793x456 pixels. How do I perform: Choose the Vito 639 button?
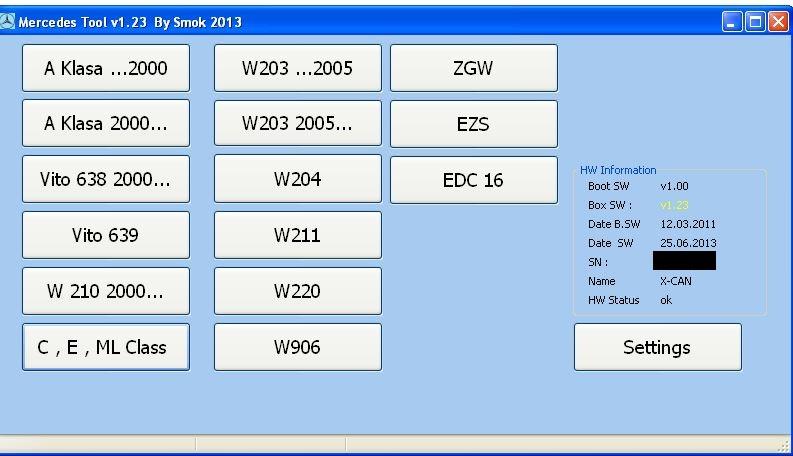106,236
